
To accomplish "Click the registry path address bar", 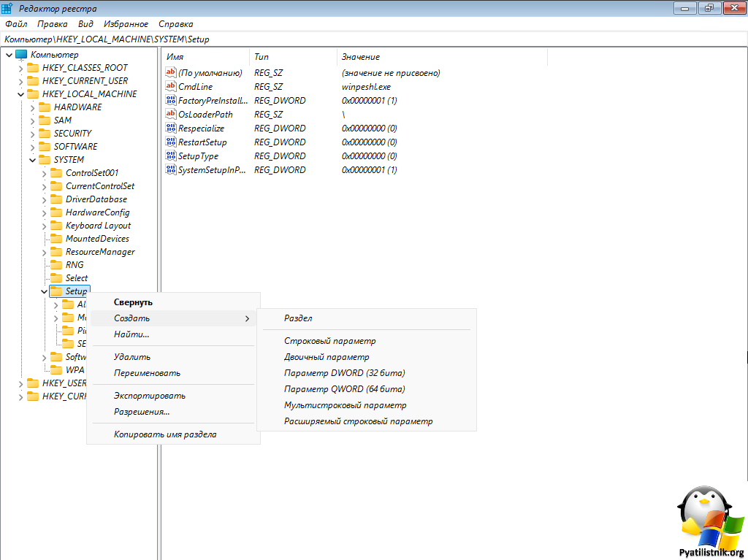I will [x=365, y=39].
